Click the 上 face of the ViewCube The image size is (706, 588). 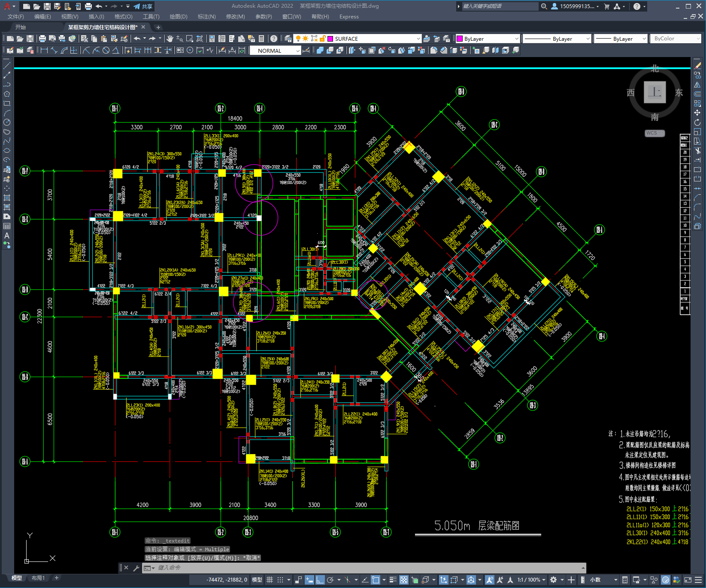(654, 92)
